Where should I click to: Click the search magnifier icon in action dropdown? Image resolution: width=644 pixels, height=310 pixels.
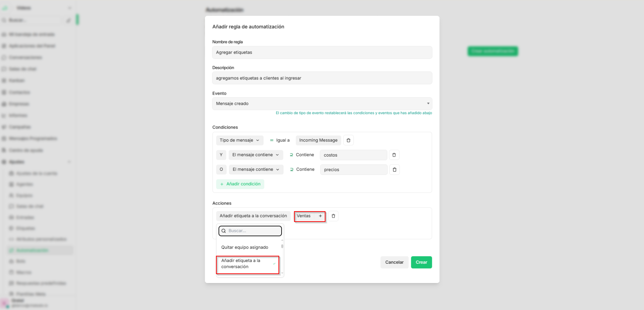click(x=224, y=231)
